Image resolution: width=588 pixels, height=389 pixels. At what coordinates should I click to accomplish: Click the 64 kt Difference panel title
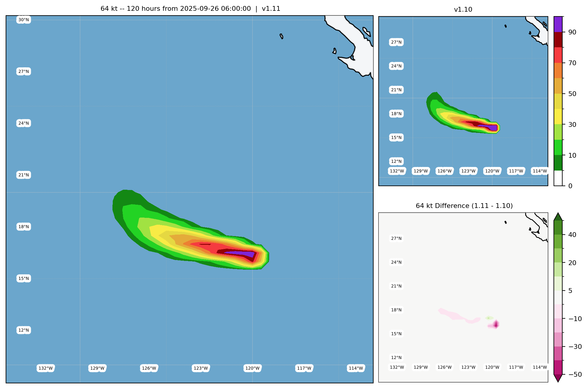tap(464, 206)
